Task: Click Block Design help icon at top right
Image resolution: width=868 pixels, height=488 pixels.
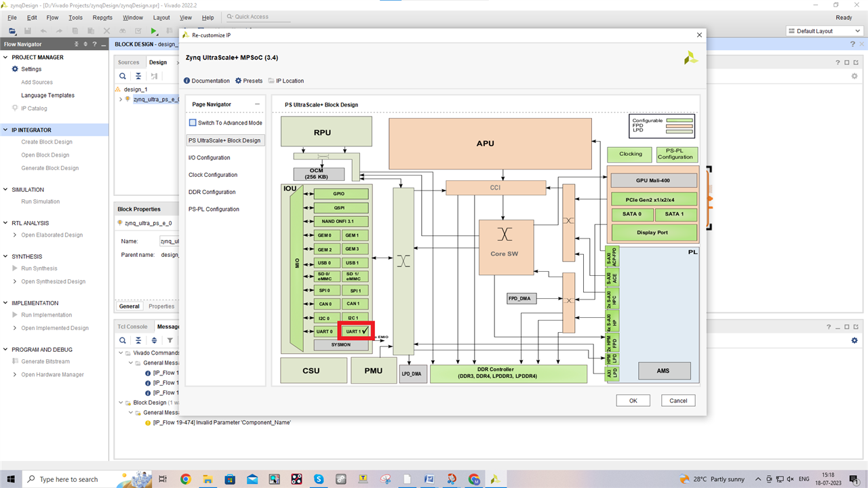Action: [x=852, y=44]
